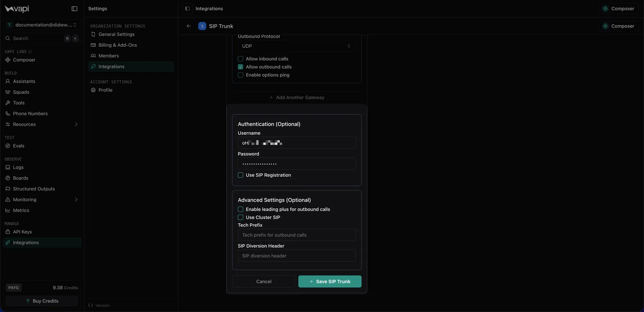Click the Vapi Labs info icon
This screenshot has width=644, height=312.
point(30,52)
